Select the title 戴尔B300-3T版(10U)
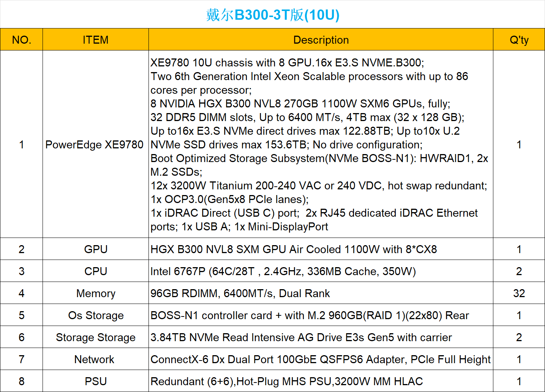This screenshot has width=545, height=392. click(273, 15)
